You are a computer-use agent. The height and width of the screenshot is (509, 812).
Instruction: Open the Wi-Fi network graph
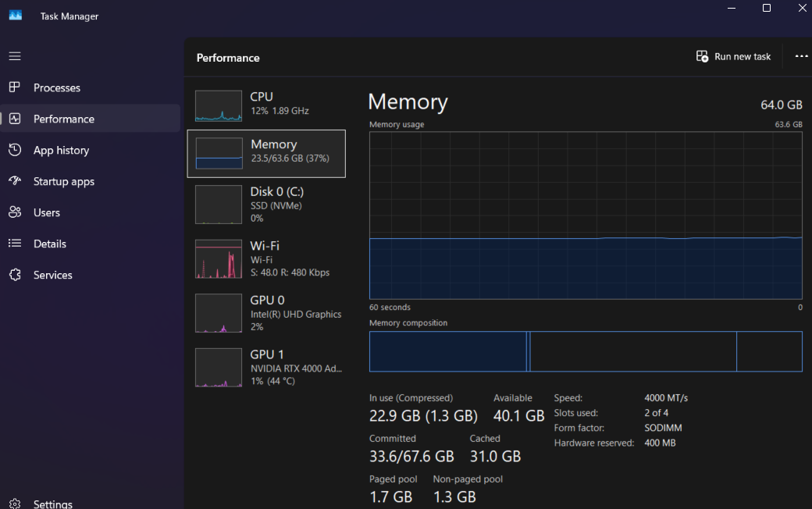(x=219, y=259)
